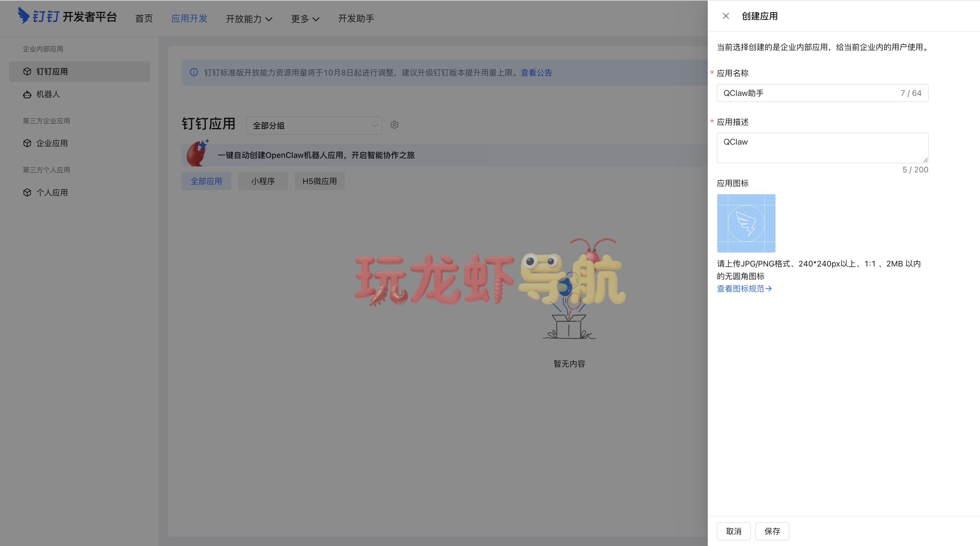Image resolution: width=980 pixels, height=546 pixels.
Task: Click the cube icon beside 个人应用
Action: (27, 192)
